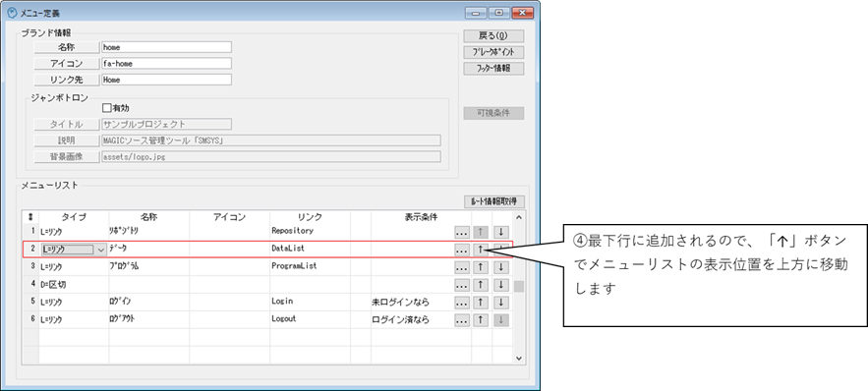Image resolution: width=868 pixels, height=391 pixels.
Task: Select the Repository link cell
Action: 310,231
